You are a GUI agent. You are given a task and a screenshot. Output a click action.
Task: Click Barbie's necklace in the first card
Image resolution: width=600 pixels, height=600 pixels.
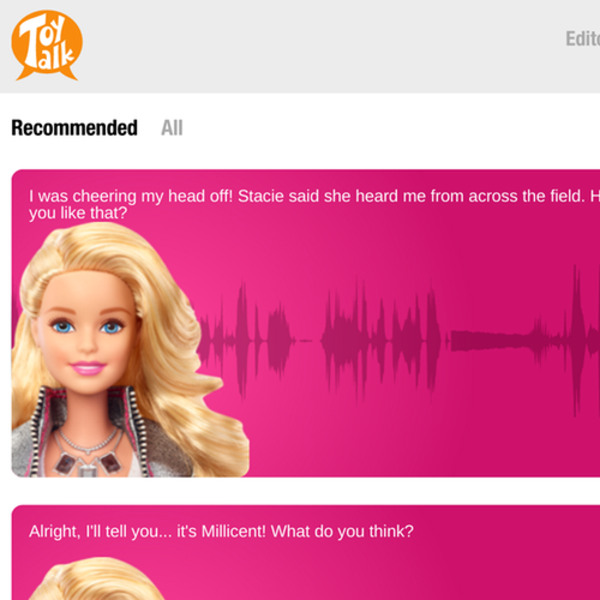coord(89,452)
